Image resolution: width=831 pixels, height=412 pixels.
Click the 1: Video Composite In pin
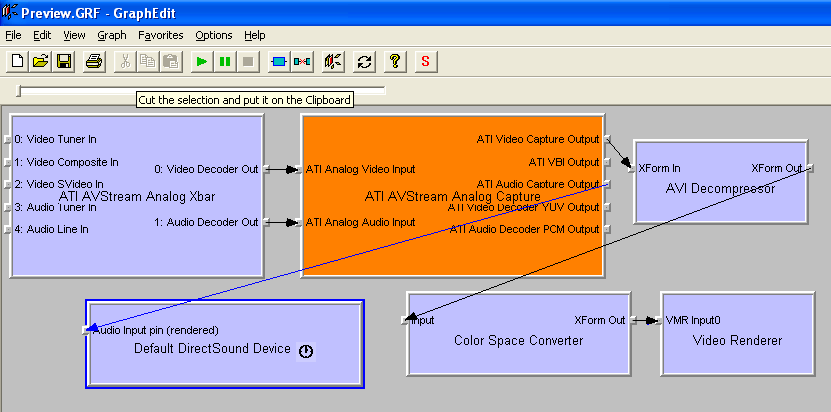tap(7, 162)
